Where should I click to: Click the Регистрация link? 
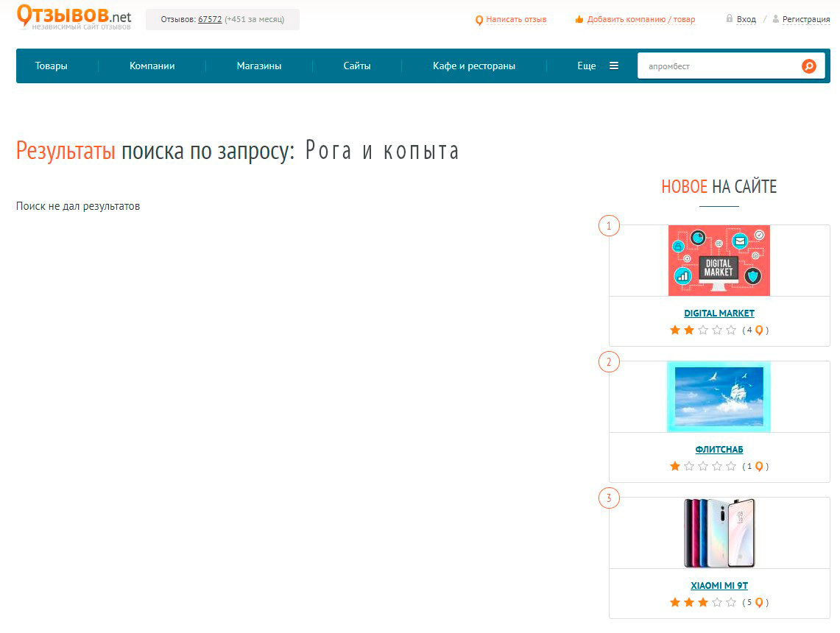click(x=806, y=19)
